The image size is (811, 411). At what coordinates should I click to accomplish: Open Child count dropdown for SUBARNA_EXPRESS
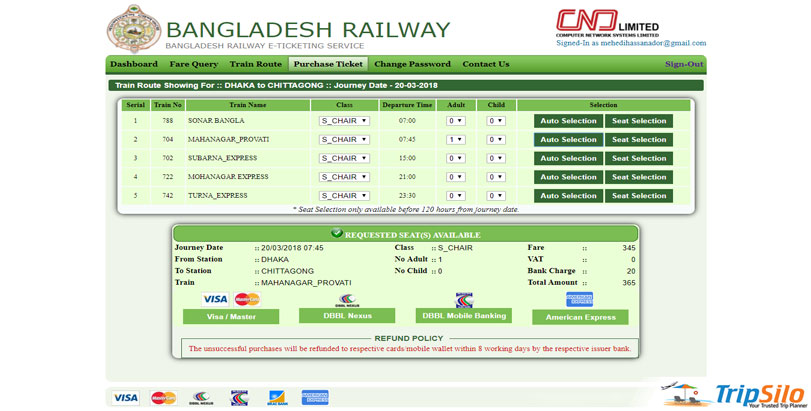pyautogui.click(x=496, y=158)
